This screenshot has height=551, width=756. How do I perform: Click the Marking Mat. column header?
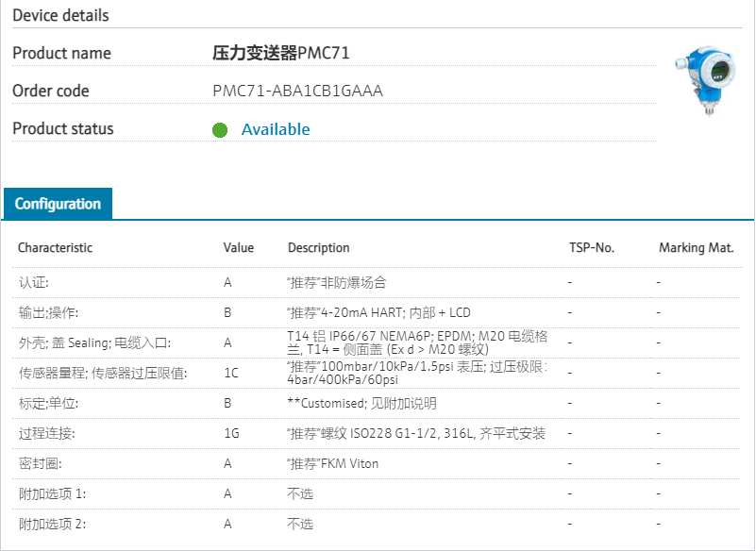pos(696,248)
